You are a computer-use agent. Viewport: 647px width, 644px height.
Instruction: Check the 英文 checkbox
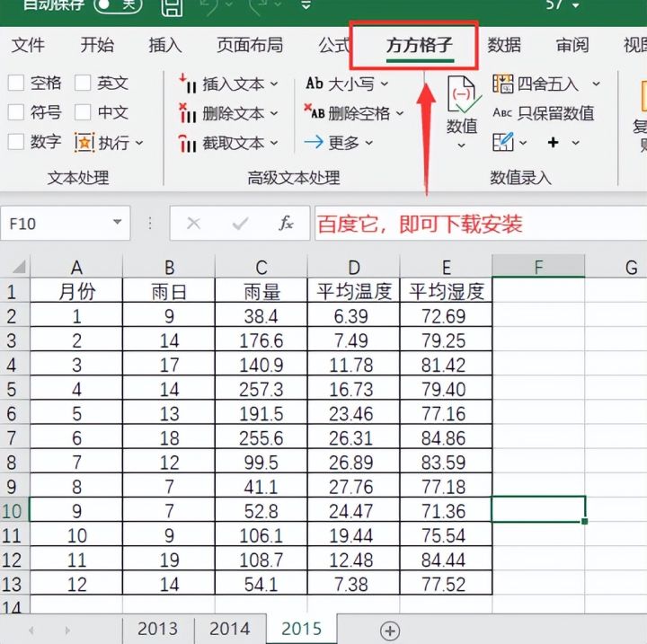[x=83, y=83]
